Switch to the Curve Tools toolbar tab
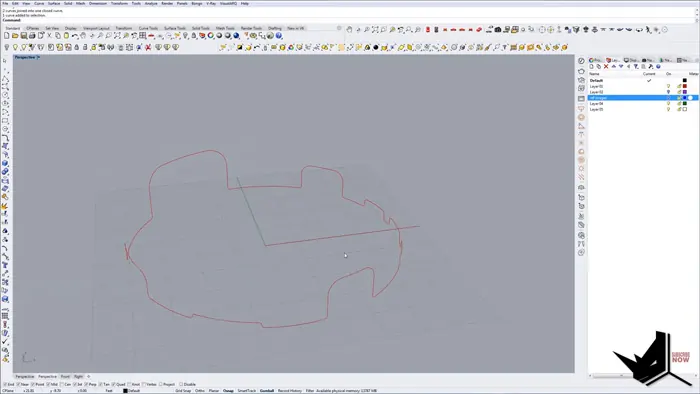700x394 pixels. 148,28
